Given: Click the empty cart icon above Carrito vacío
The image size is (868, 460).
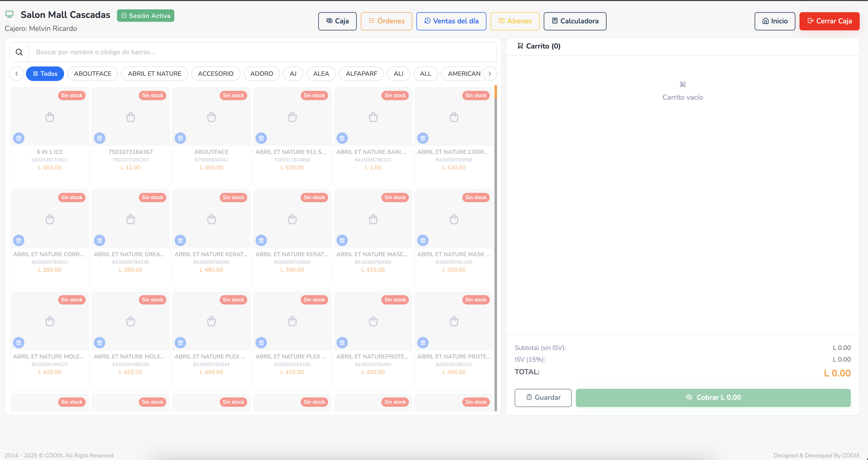Looking at the screenshot, I should click(x=683, y=84).
